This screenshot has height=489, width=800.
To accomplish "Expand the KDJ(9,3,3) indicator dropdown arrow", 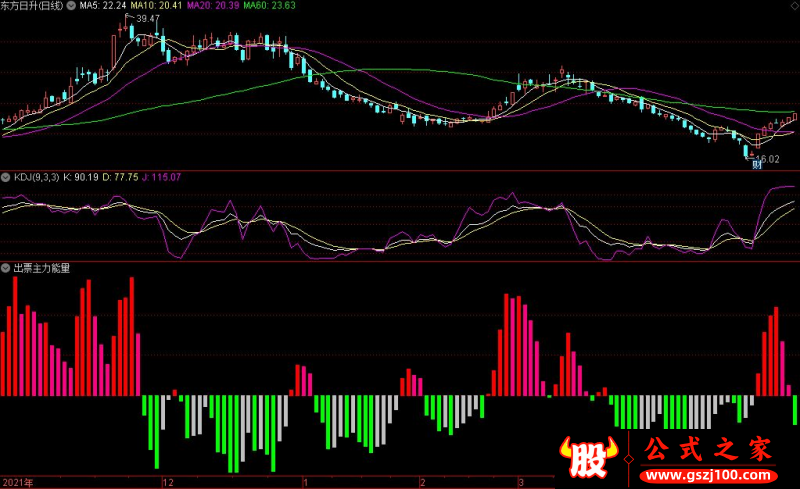I will [x=5, y=178].
